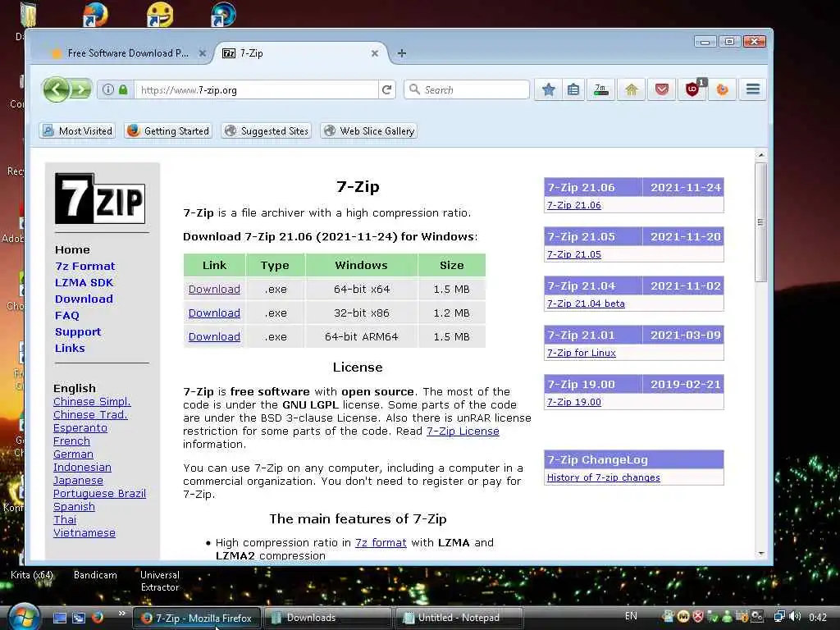Switch to Untitled - Notepad in taskbar
840x630 pixels.
tap(458, 618)
